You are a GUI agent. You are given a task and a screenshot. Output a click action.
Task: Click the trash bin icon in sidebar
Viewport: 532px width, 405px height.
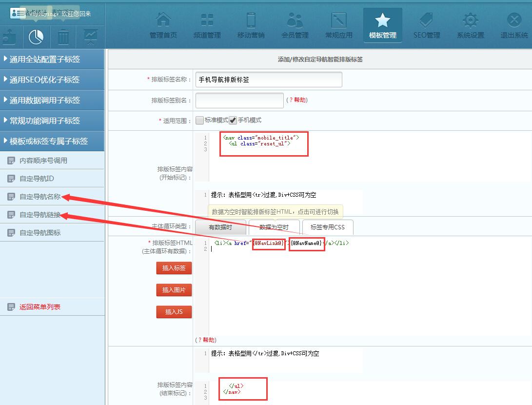click(x=63, y=37)
